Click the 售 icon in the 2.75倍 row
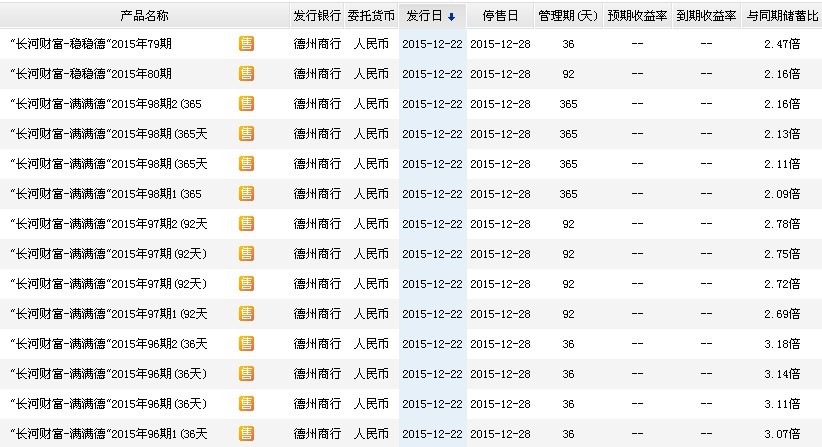 pyautogui.click(x=246, y=254)
